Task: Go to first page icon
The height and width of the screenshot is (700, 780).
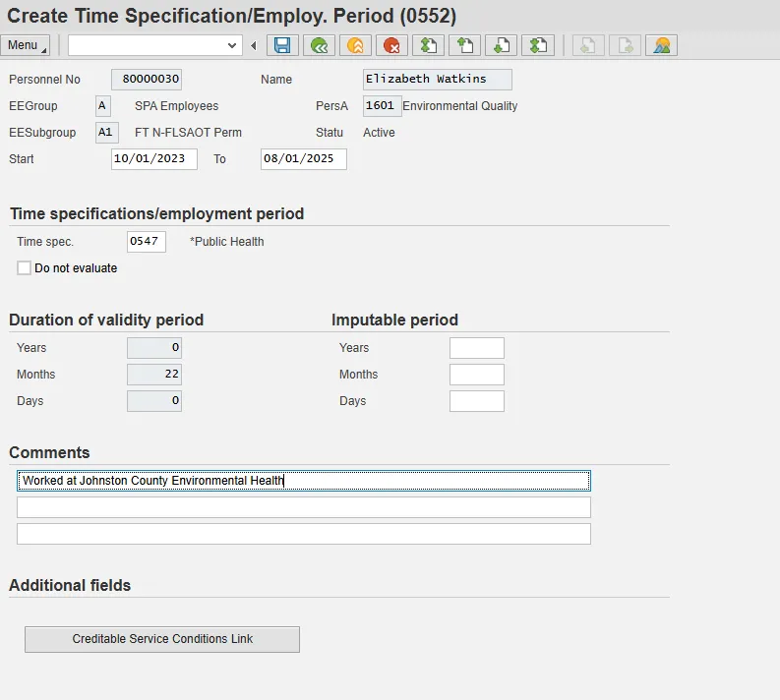Action: pos(428,45)
